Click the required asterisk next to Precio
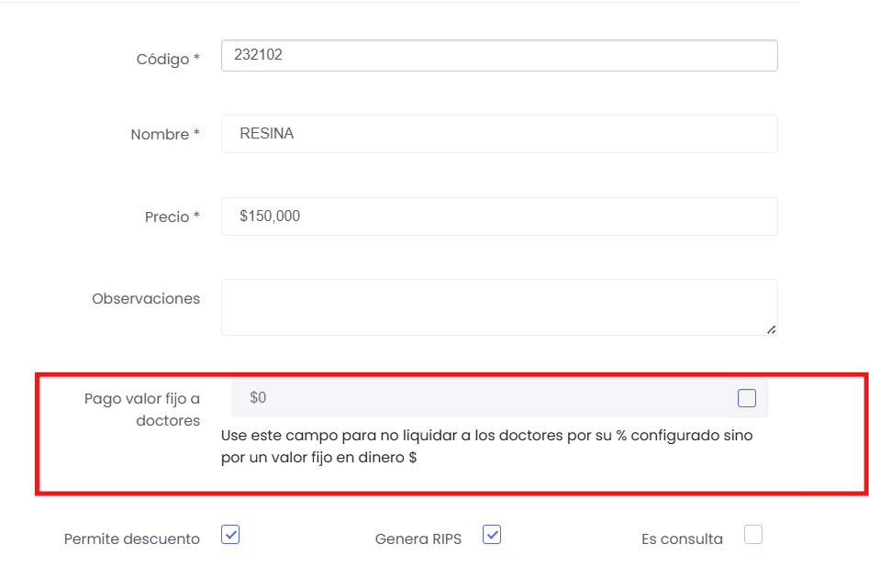Screen dimensions: 869x588 click(x=196, y=217)
